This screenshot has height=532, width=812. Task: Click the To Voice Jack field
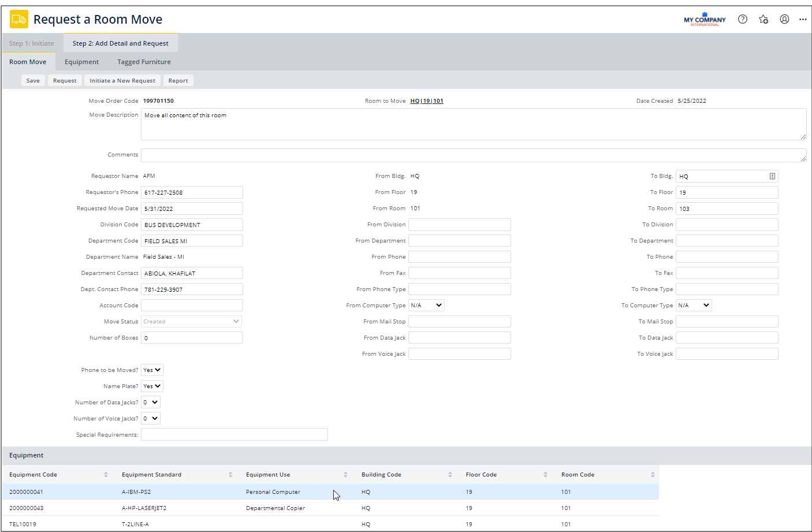[x=727, y=354]
